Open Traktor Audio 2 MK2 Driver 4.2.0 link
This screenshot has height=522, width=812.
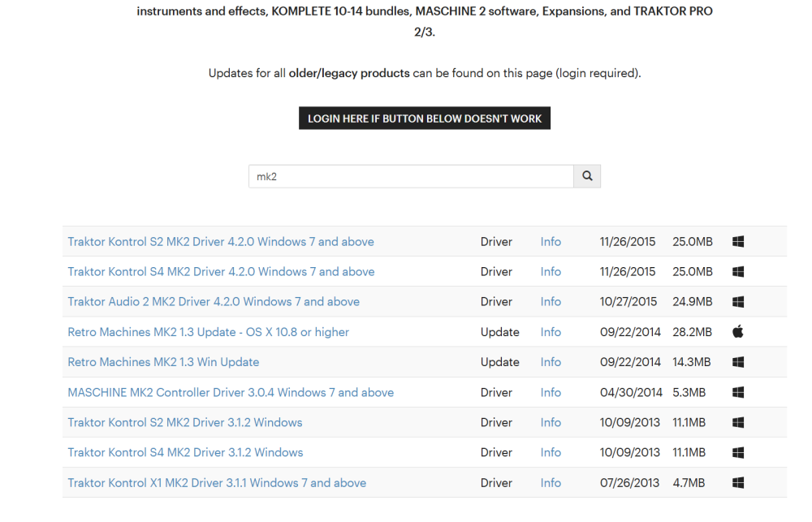[214, 301]
